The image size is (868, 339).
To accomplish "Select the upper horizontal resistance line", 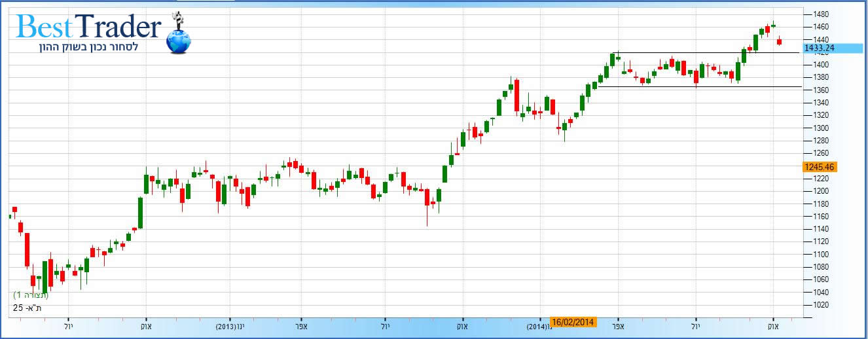I will click(707, 52).
